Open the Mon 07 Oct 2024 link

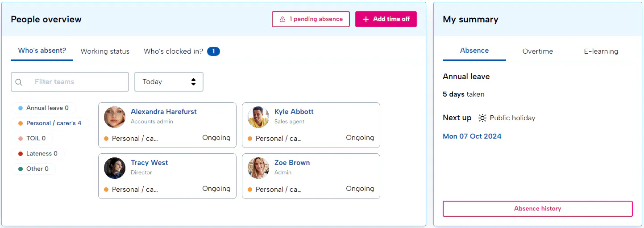(x=472, y=136)
